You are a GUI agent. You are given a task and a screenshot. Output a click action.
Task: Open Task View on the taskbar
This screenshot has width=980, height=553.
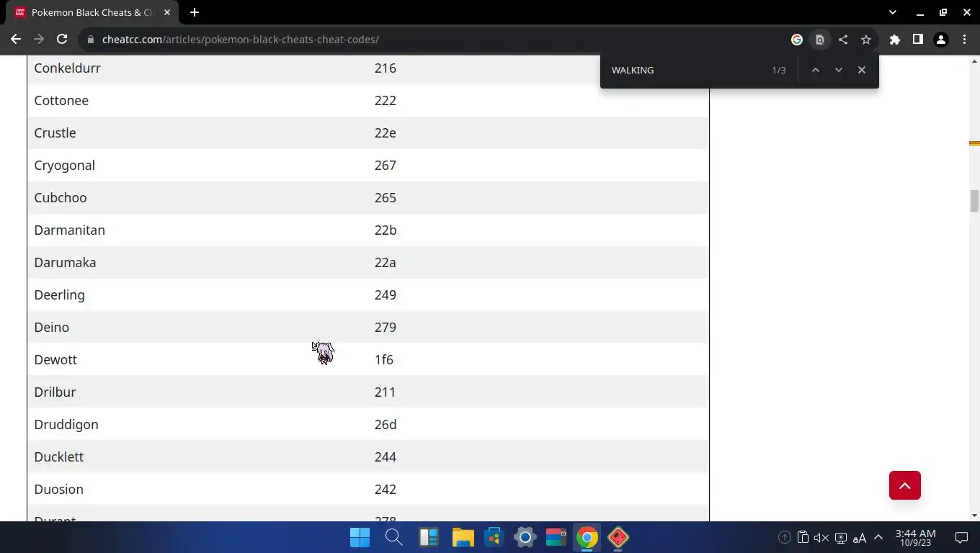click(x=429, y=537)
